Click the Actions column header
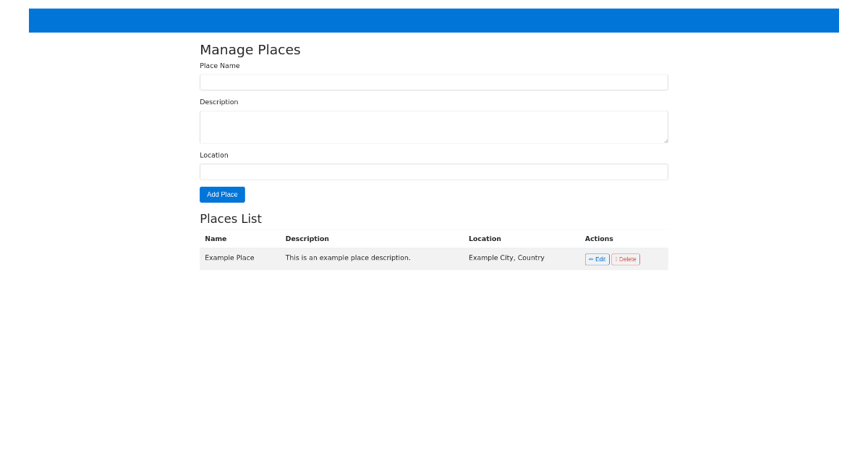 click(x=599, y=239)
